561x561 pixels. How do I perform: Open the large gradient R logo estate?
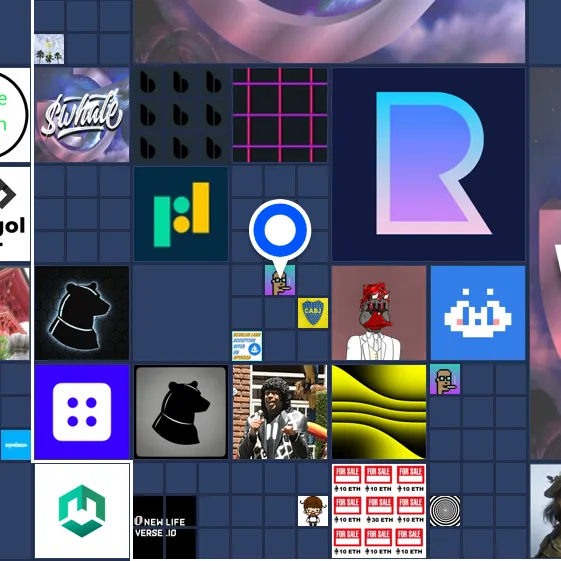429,164
